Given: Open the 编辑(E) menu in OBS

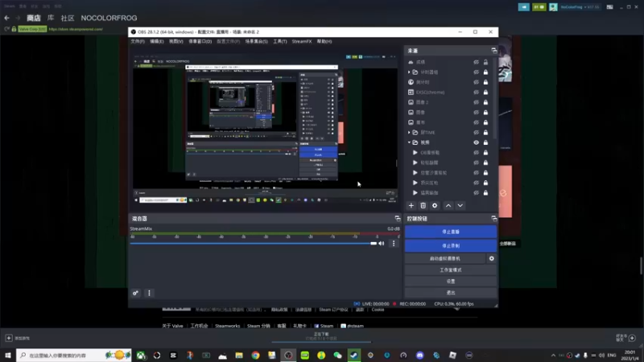Looking at the screenshot, I should click(x=156, y=42).
